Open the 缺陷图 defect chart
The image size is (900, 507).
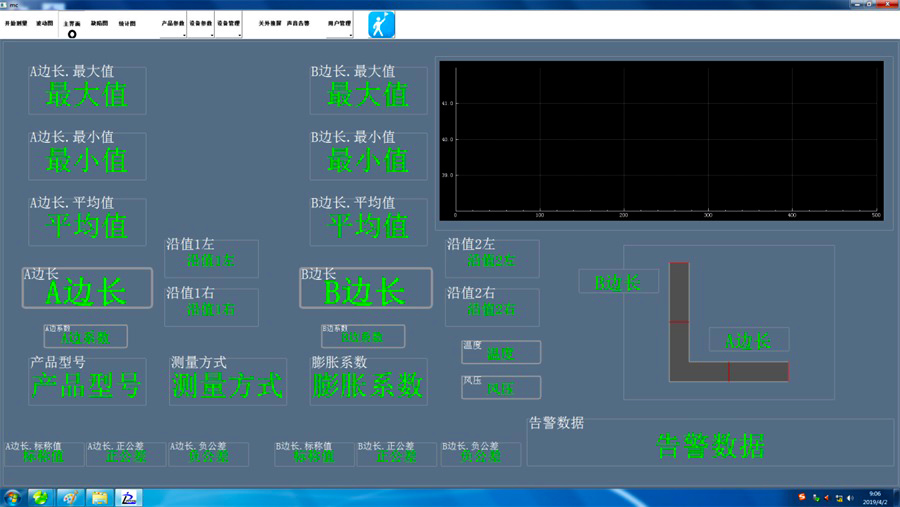99,22
